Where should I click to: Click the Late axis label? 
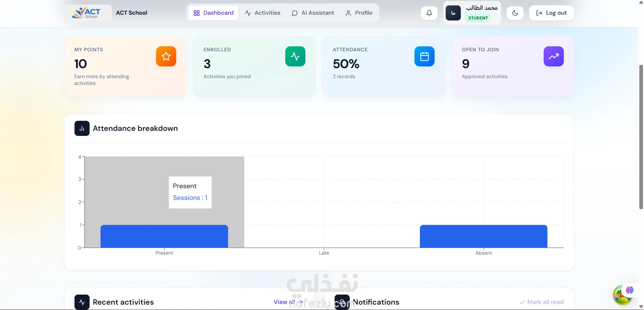[324, 253]
